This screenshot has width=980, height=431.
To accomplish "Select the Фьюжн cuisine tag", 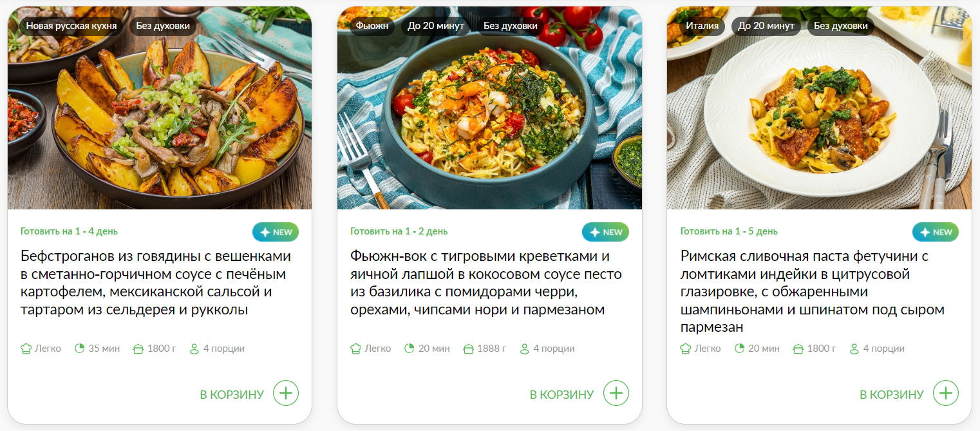I will pyautogui.click(x=373, y=26).
